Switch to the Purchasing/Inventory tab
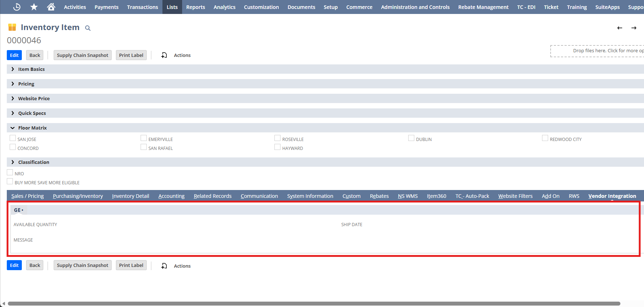 [x=78, y=196]
